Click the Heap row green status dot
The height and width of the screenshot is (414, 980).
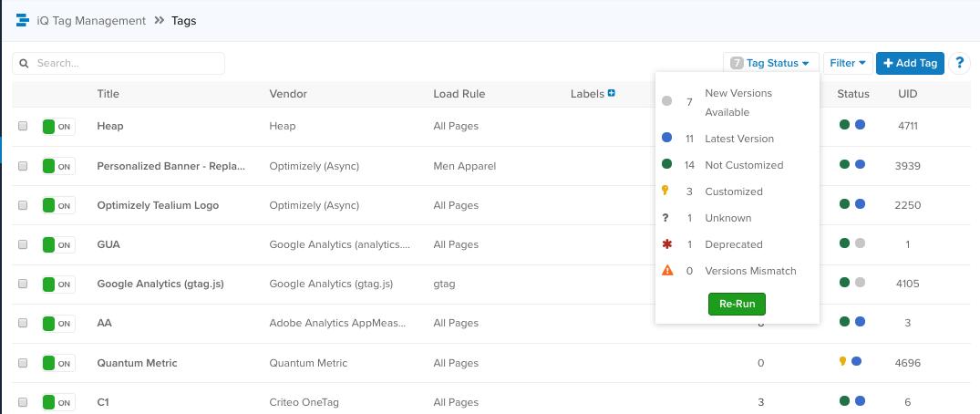click(844, 124)
